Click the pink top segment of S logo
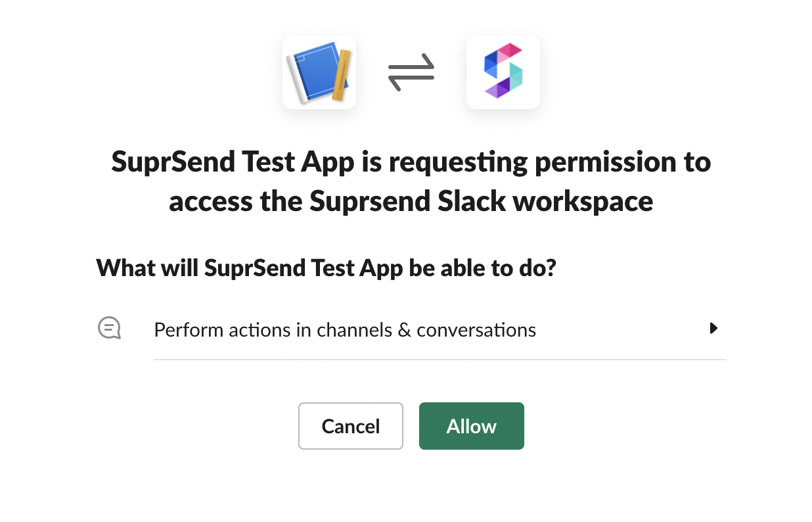Image resolution: width=812 pixels, height=522 pixels. click(x=505, y=51)
